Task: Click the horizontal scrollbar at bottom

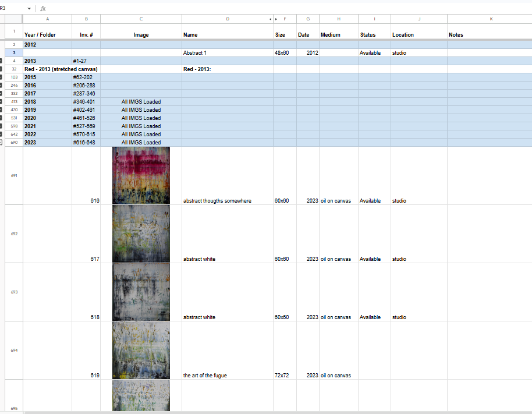Action: coord(278,413)
